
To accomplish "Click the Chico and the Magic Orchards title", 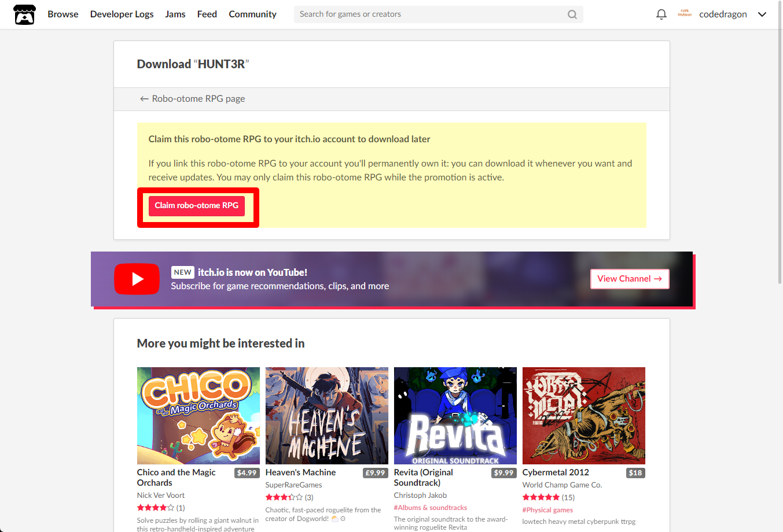I will click(x=177, y=478).
